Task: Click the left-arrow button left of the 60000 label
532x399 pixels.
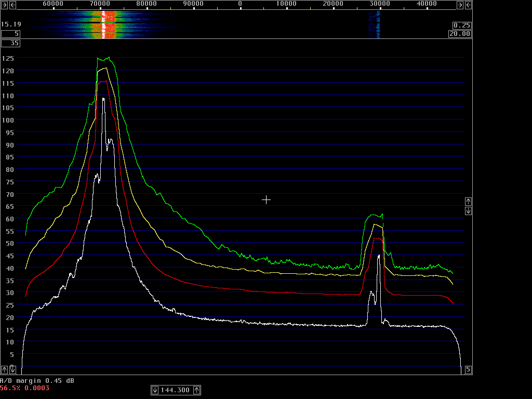Action: tap(12, 5)
